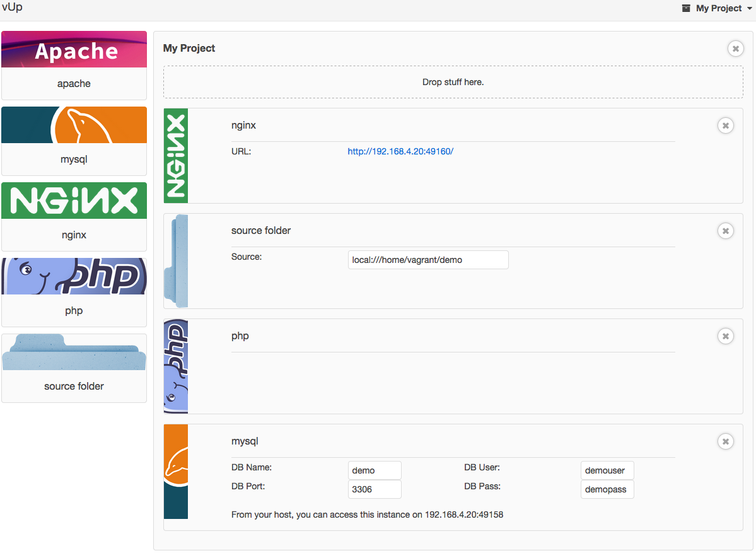
Task: Select the Apache banner image in sidebar
Action: (x=74, y=49)
